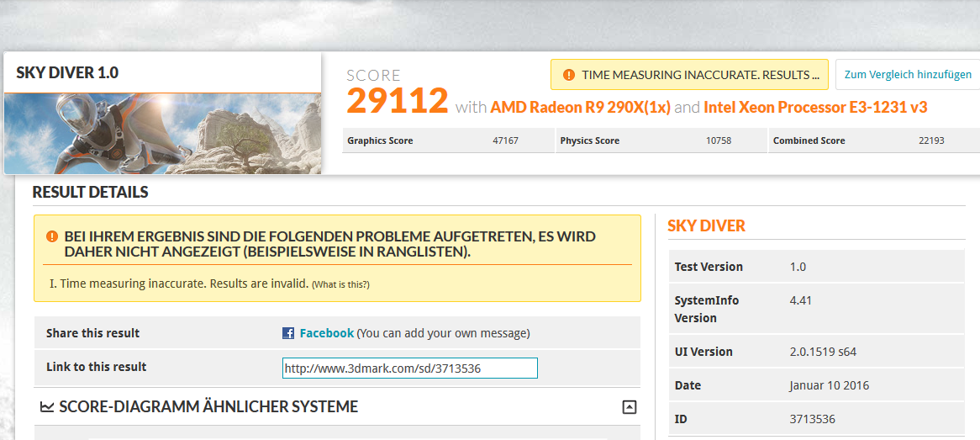Image resolution: width=980 pixels, height=440 pixels.
Task: Open the Intel Xeon Processor E3-1231 v3 link
Action: tap(815, 108)
